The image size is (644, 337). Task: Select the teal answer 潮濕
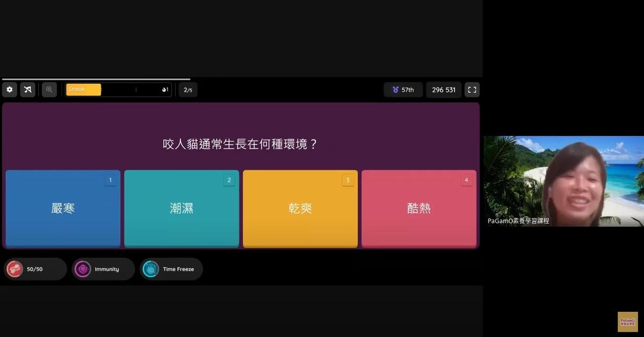point(181,208)
